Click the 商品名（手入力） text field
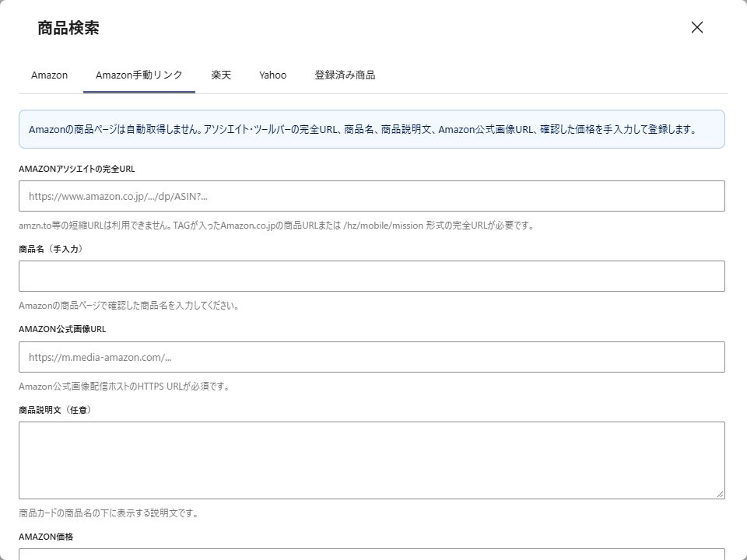This screenshot has width=747, height=560. click(x=372, y=276)
